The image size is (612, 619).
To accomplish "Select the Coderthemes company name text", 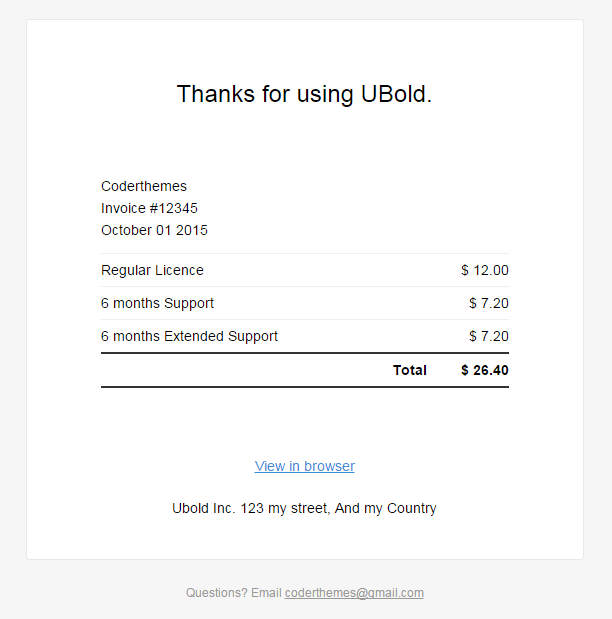I will pyautogui.click(x=144, y=186).
